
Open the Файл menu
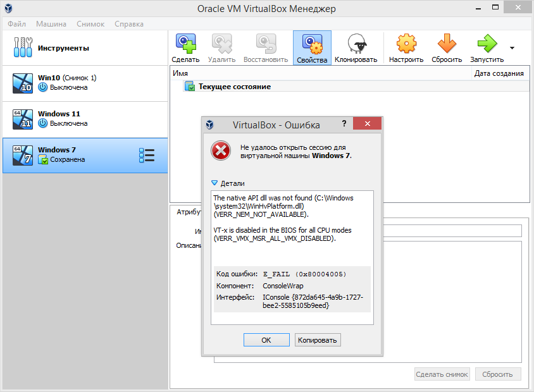pyautogui.click(x=16, y=24)
